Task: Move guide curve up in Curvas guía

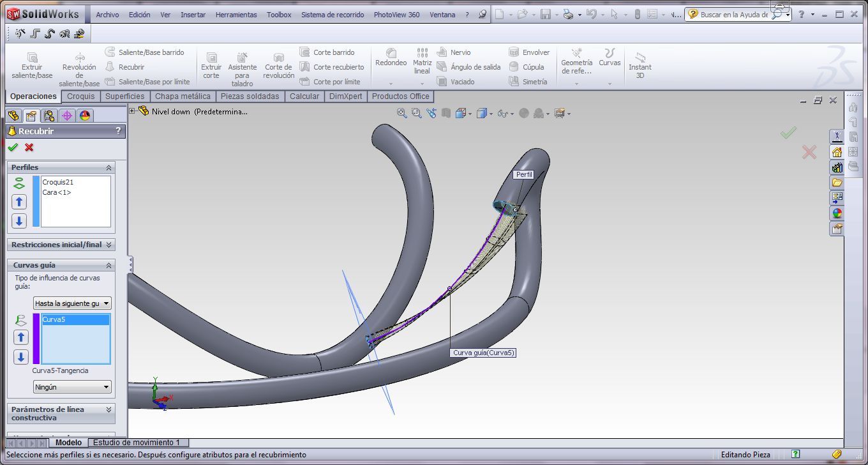Action: pyautogui.click(x=21, y=337)
